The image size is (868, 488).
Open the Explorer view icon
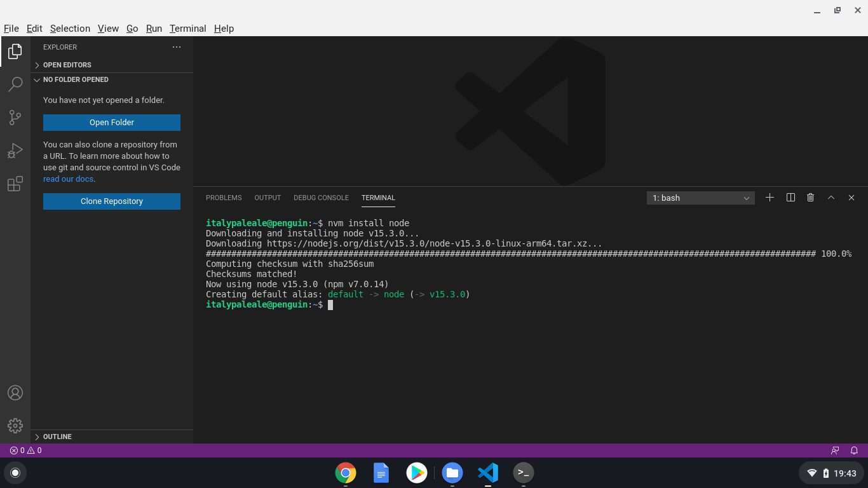[x=15, y=51]
